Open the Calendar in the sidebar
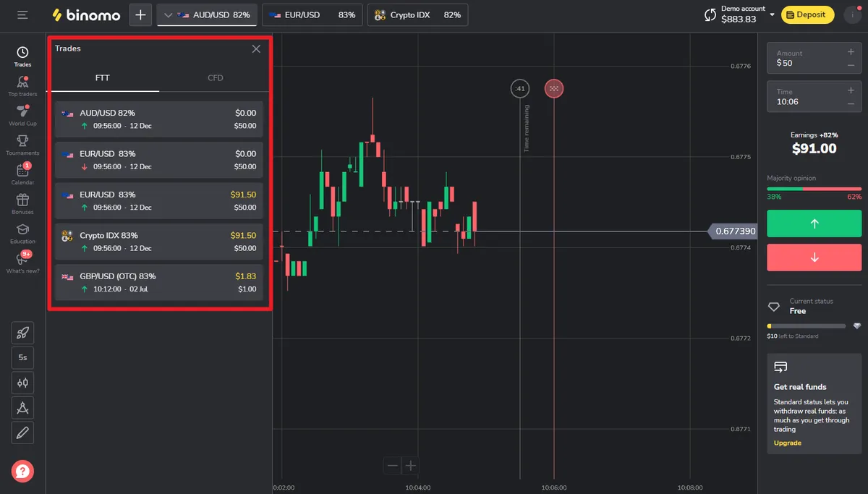Viewport: 868px width, 494px height. 22,174
